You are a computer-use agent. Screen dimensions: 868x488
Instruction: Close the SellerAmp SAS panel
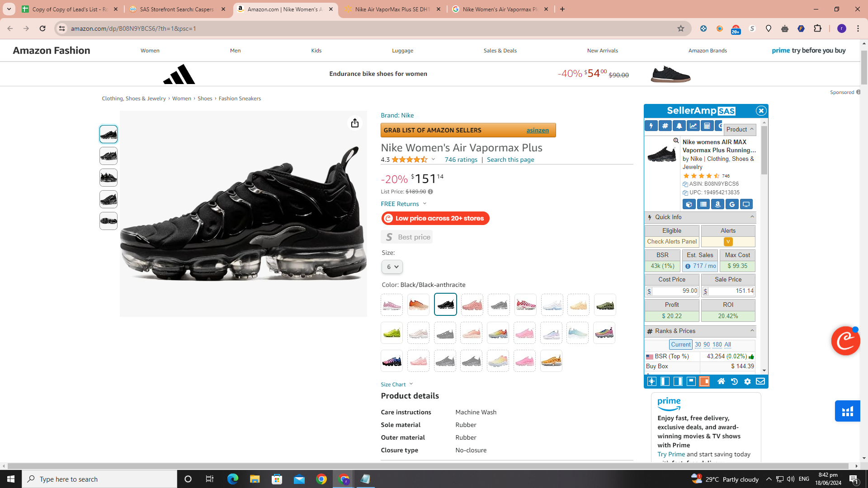pyautogui.click(x=761, y=111)
